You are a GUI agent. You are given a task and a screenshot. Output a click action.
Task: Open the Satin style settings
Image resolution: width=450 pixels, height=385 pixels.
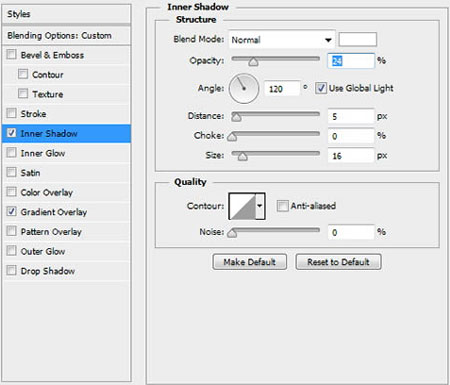pos(30,173)
